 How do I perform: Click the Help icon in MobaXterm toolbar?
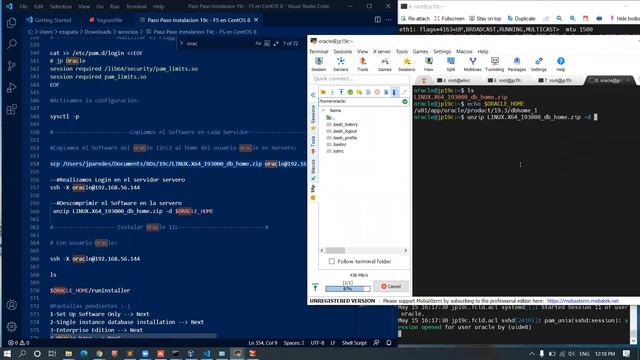[x=561, y=64]
